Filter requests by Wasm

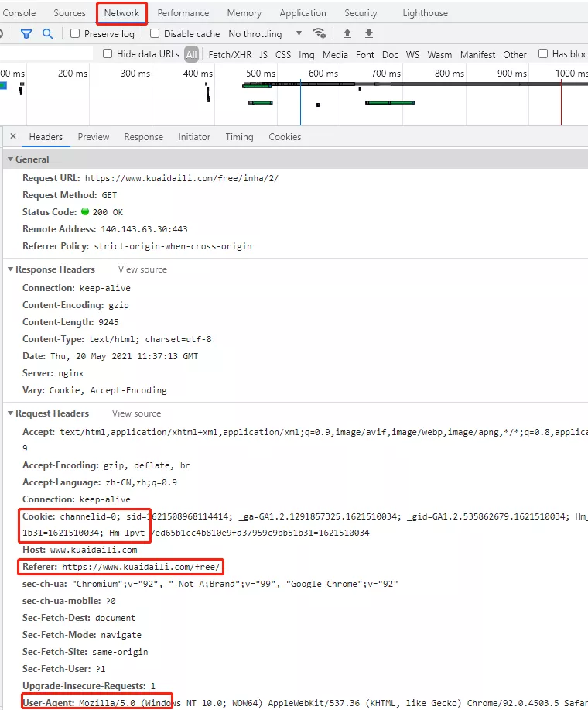click(439, 55)
